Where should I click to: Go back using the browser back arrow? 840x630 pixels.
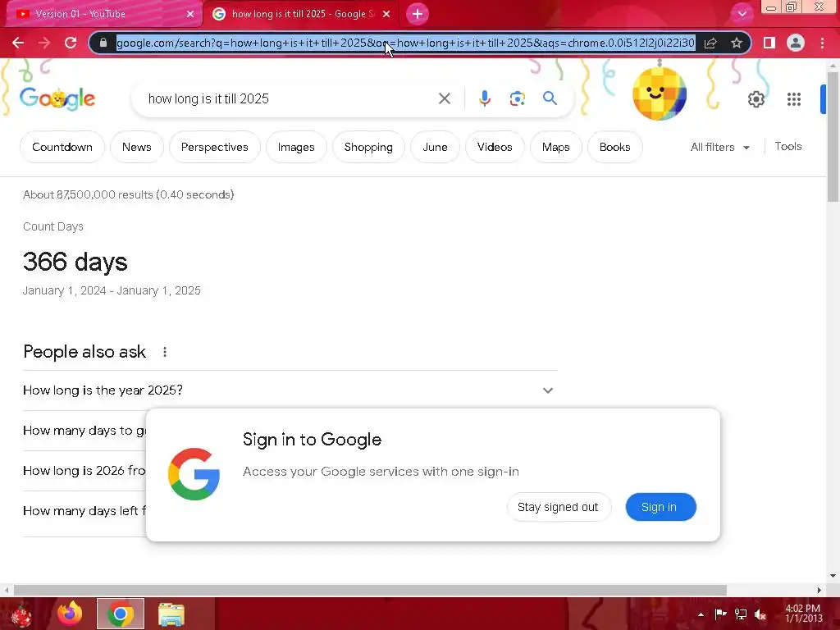(x=18, y=43)
